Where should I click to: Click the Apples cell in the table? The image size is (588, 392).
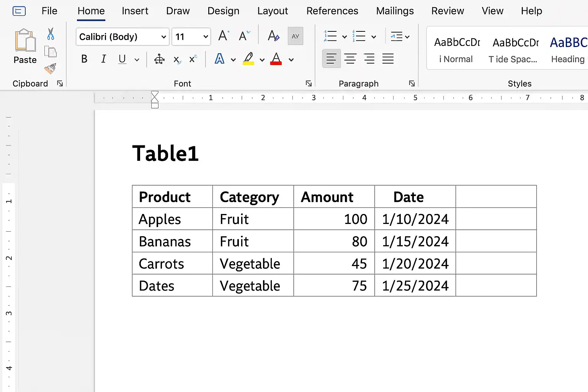(160, 219)
